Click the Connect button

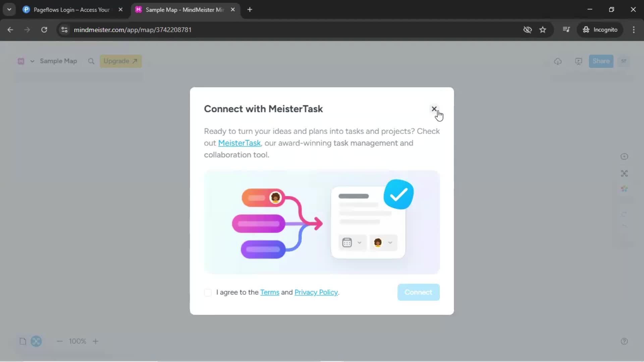click(x=418, y=292)
